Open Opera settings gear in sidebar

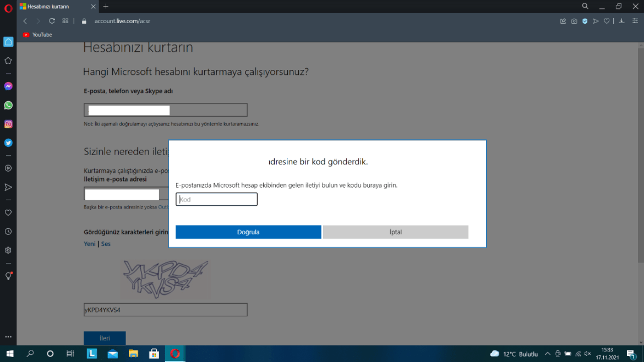(x=8, y=250)
